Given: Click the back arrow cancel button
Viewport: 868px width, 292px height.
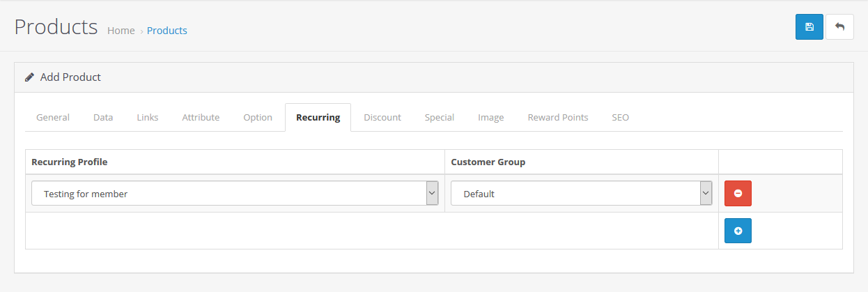Looking at the screenshot, I should click(x=839, y=26).
